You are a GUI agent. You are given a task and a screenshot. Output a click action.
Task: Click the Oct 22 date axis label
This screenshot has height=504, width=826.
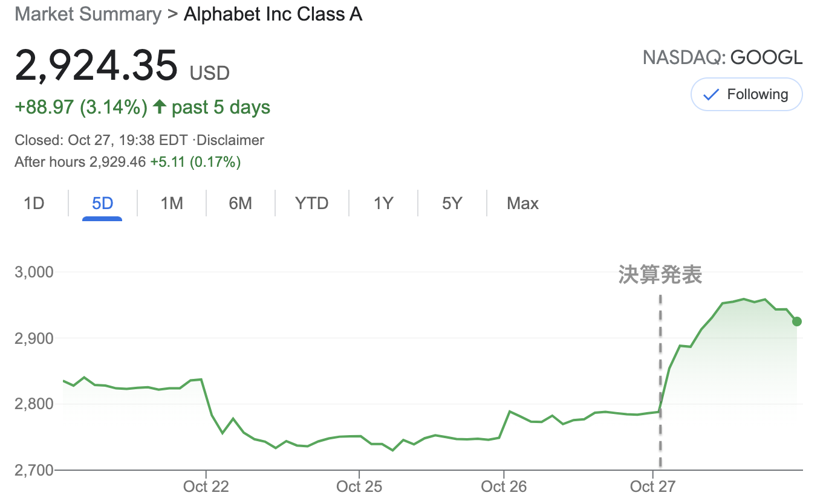pos(206,486)
